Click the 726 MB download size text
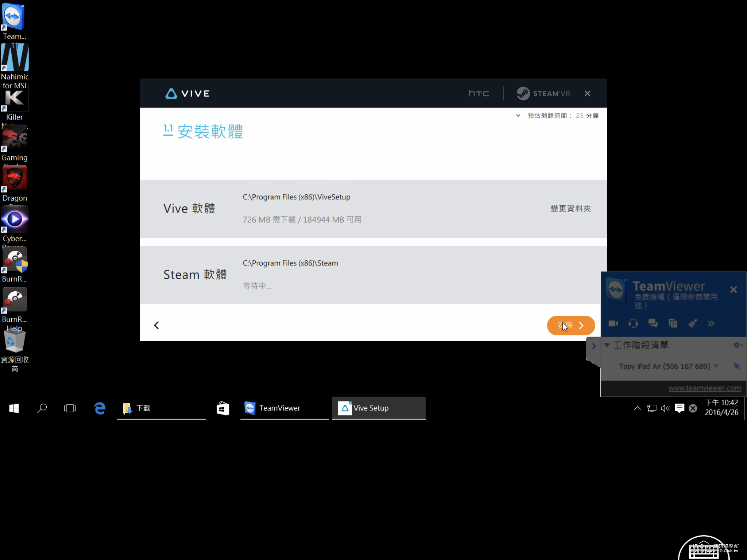Image resolution: width=747 pixels, height=560 pixels. (302, 219)
